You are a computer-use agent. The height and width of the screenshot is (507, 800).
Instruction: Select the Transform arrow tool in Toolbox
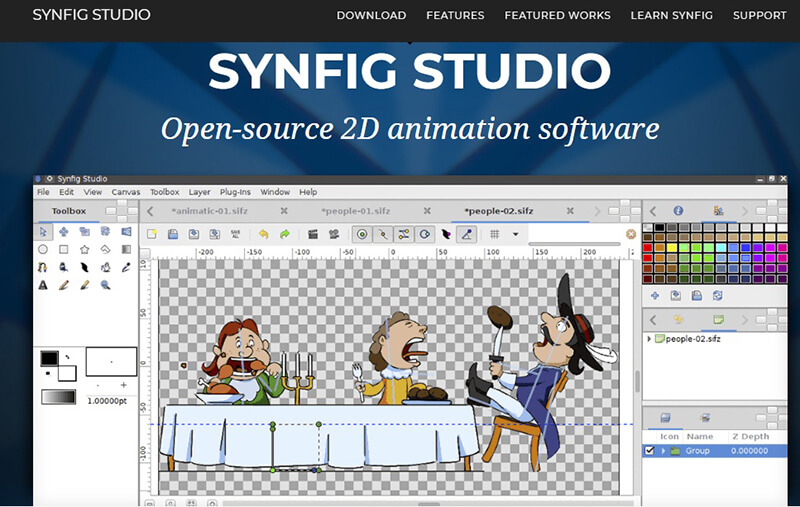(x=43, y=232)
